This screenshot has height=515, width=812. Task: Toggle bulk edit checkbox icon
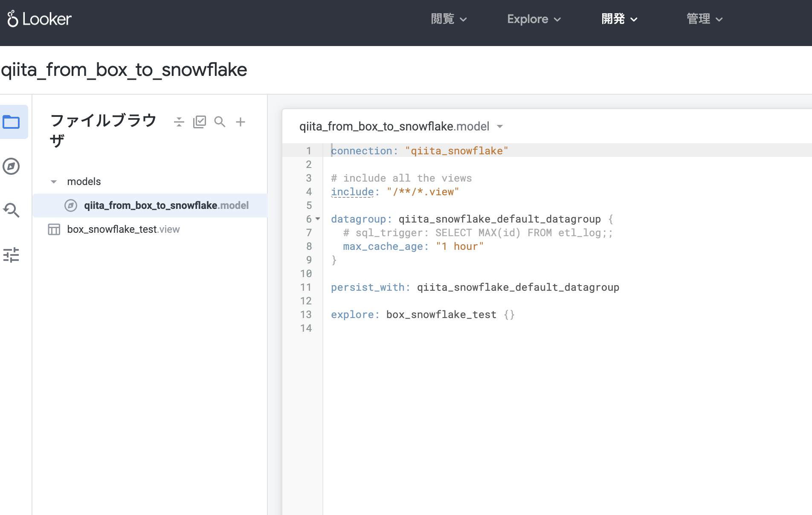[x=200, y=122]
